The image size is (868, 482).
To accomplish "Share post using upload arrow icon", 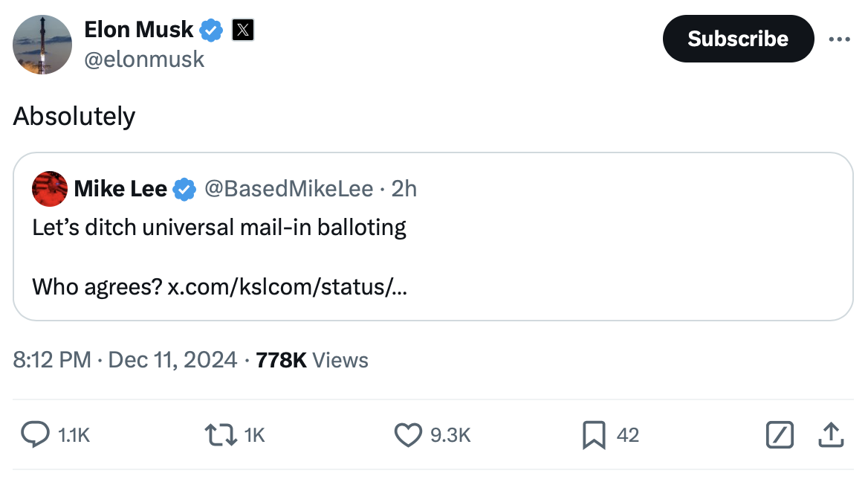I will point(830,435).
